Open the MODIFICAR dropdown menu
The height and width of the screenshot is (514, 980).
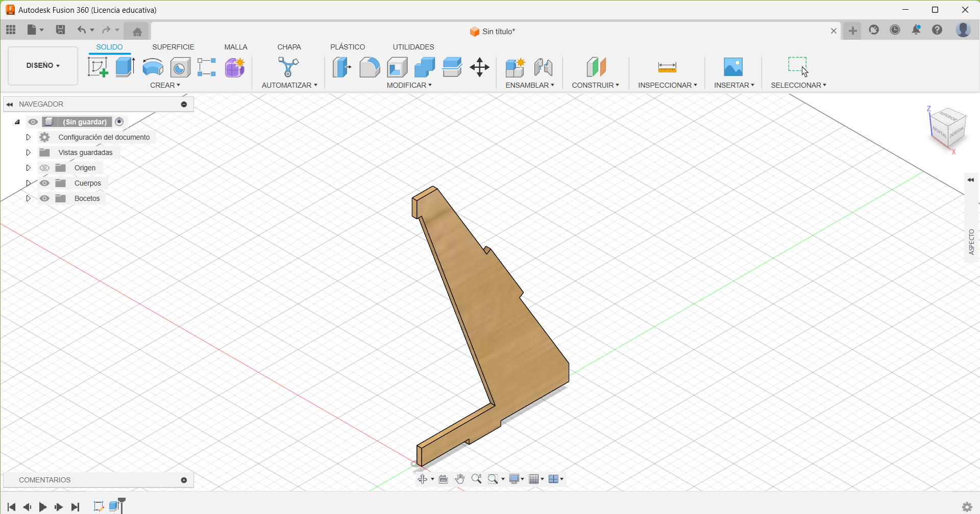[x=409, y=85]
